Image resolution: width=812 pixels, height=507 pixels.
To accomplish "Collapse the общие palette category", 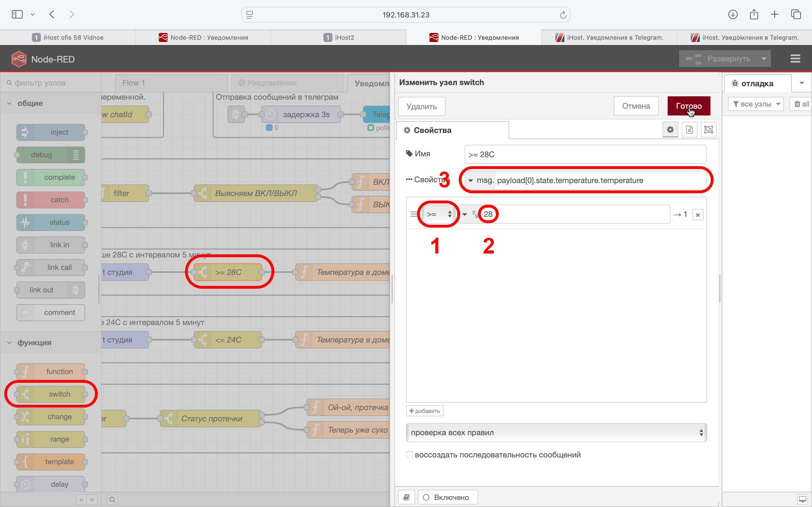I will (x=9, y=103).
